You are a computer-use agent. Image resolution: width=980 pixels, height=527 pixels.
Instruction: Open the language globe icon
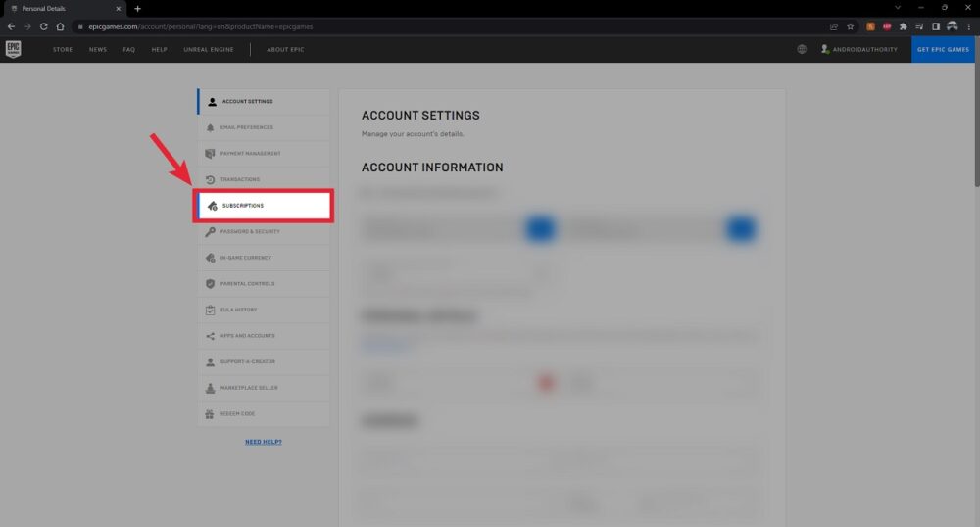[803, 49]
